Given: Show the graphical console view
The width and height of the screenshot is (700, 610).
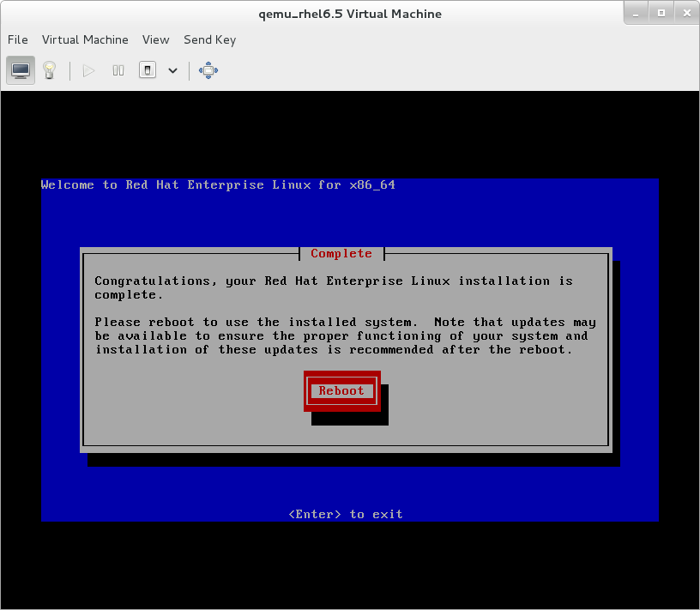Looking at the screenshot, I should (x=21, y=70).
